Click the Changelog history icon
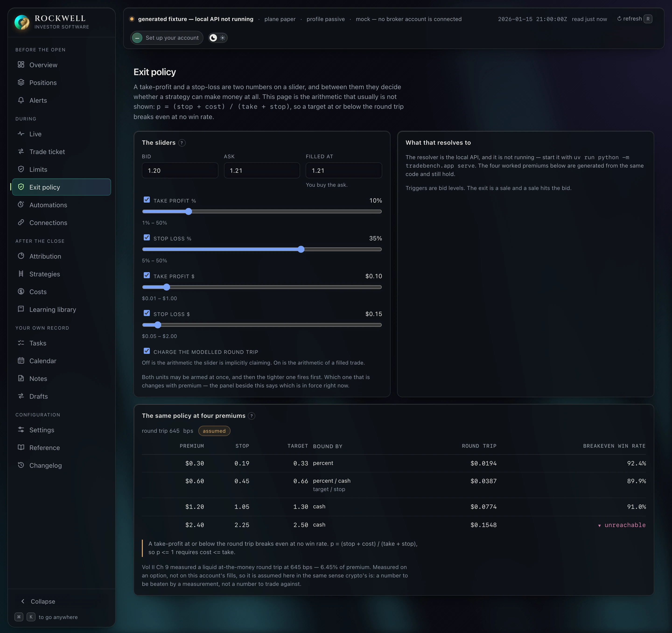Image resolution: width=672 pixels, height=633 pixels. [x=21, y=465]
